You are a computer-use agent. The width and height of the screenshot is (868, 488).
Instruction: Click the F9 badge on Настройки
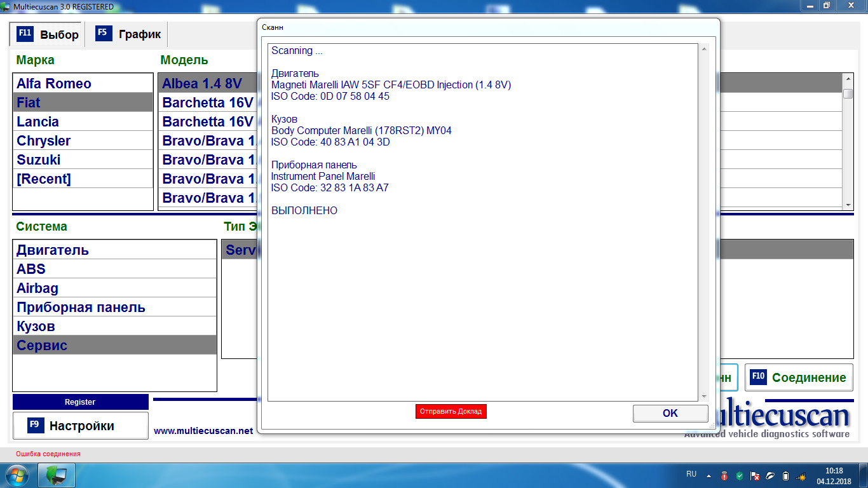tap(36, 425)
